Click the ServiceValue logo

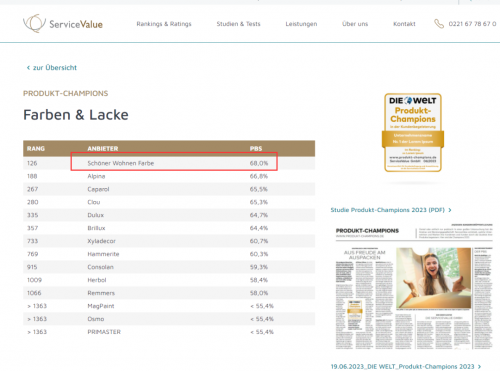point(63,24)
